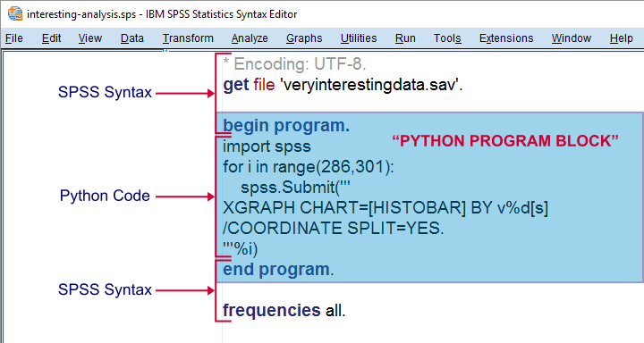Open the Extensions menu
The height and width of the screenshot is (343, 644).
point(506,38)
